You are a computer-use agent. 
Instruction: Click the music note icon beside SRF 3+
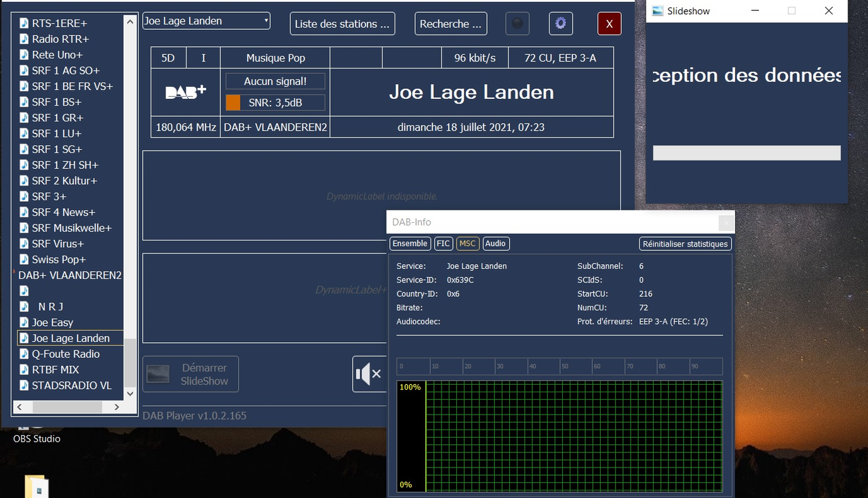[24, 196]
